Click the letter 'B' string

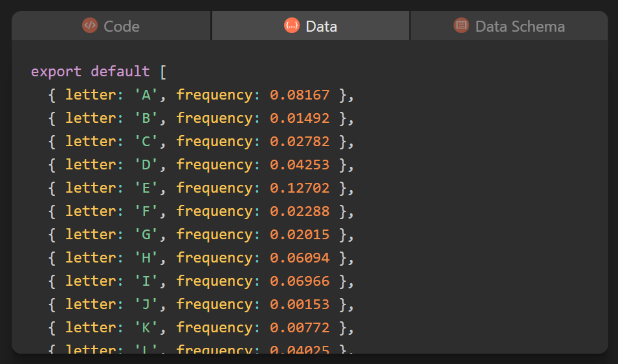click(146, 118)
